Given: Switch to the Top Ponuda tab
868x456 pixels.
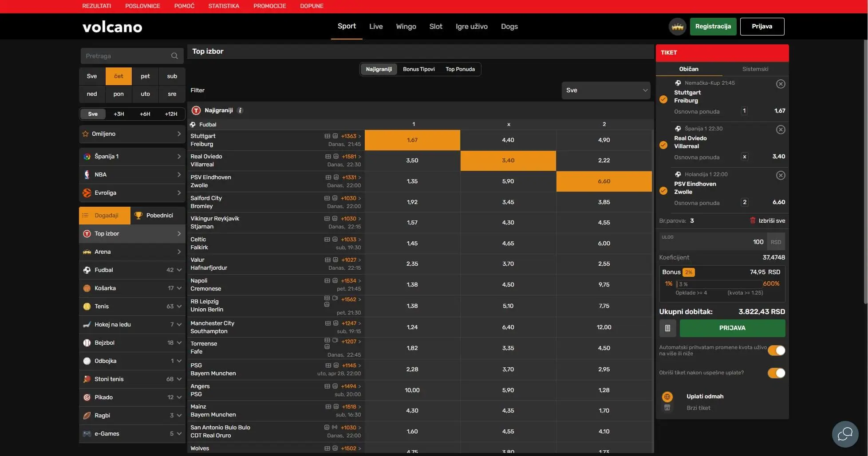Looking at the screenshot, I should click(460, 69).
